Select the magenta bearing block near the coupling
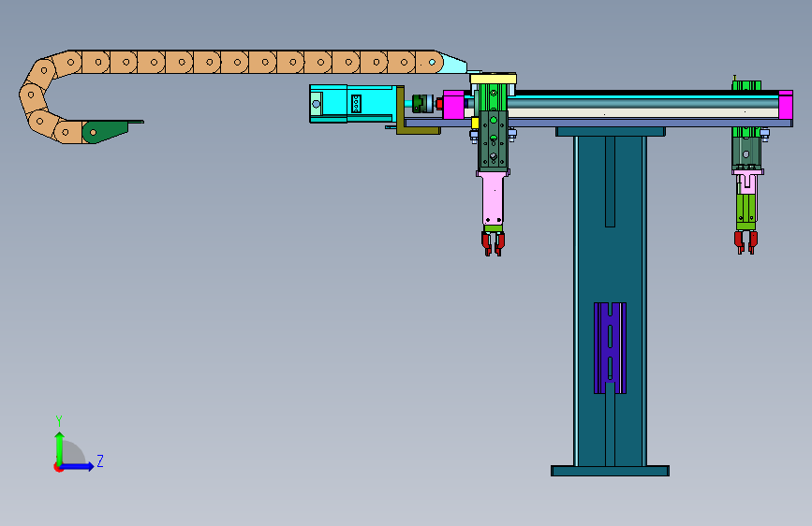812x526 pixels. point(453,105)
